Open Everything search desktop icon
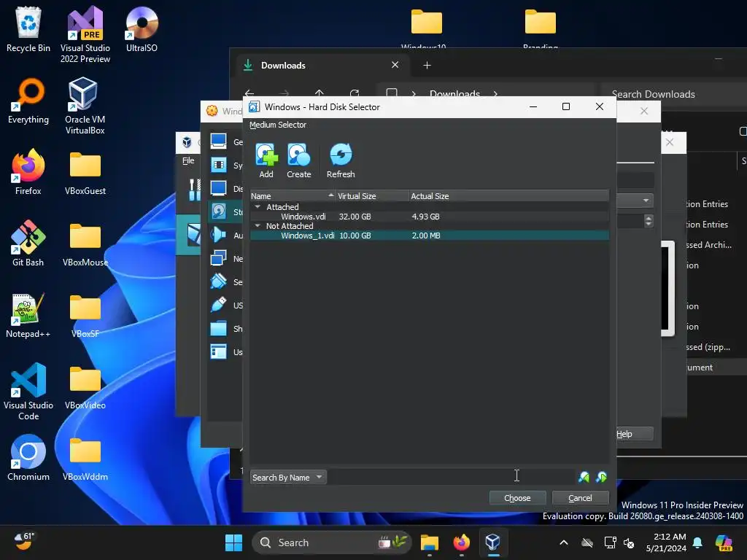The height and width of the screenshot is (560, 747). coord(28,101)
